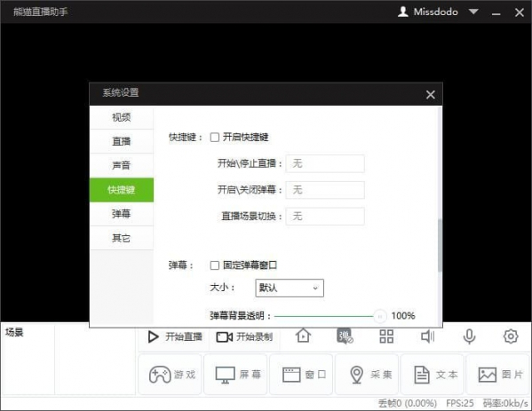Click the window icon for 窗口 source

291,375
